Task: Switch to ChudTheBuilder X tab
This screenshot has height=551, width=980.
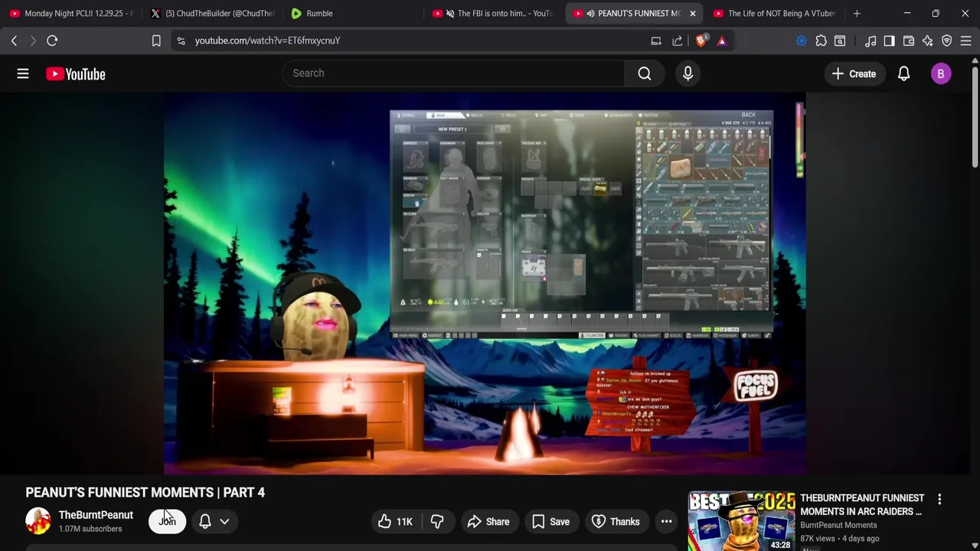Action: coord(212,13)
